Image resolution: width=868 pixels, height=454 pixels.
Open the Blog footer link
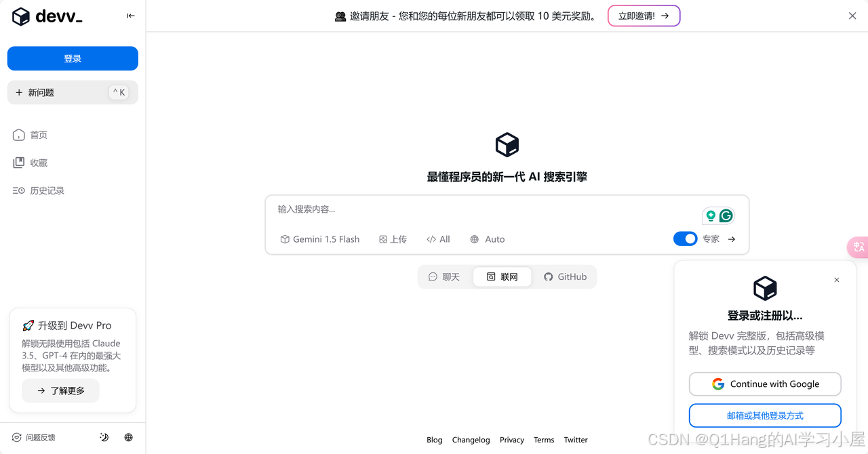(x=435, y=440)
